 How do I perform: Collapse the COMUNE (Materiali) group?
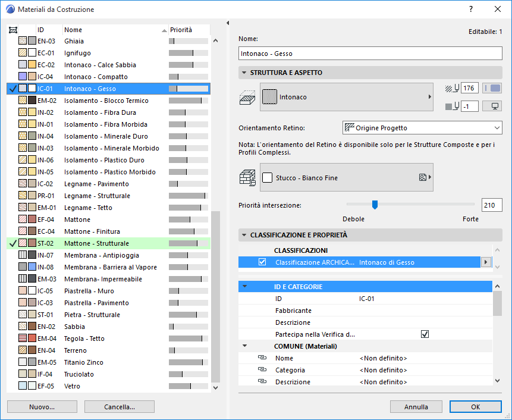[x=244, y=346]
